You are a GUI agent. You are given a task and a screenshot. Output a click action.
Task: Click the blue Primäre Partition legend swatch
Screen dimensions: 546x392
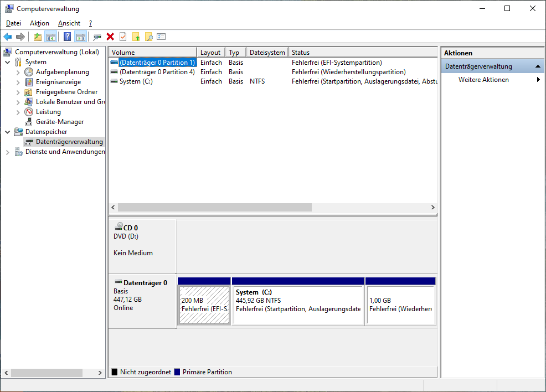tap(177, 372)
